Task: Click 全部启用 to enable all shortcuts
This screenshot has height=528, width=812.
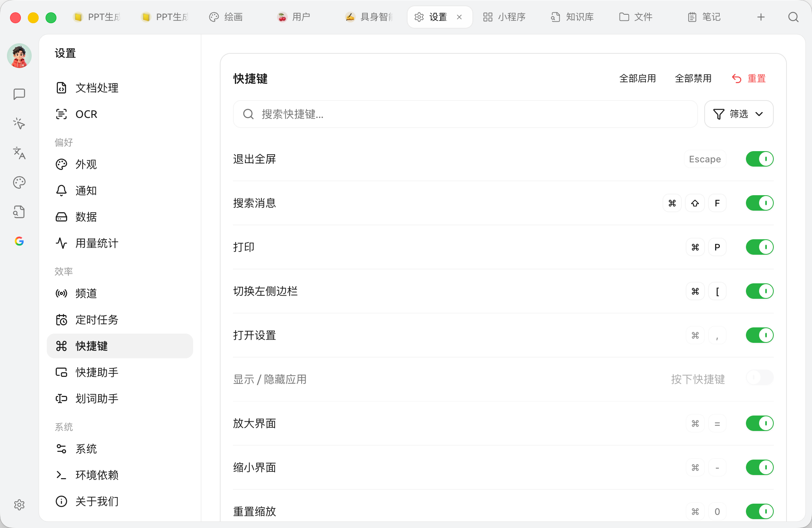Action: (637, 78)
